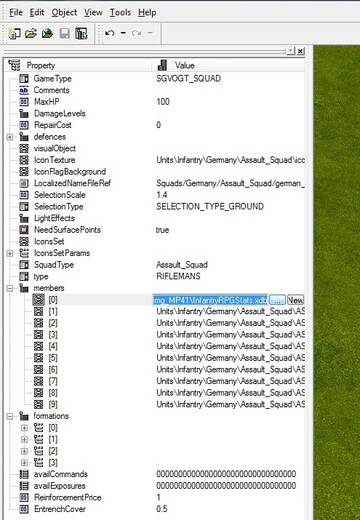Select the SquadType property icon
The height and width of the screenshot is (520, 360).
[24, 265]
